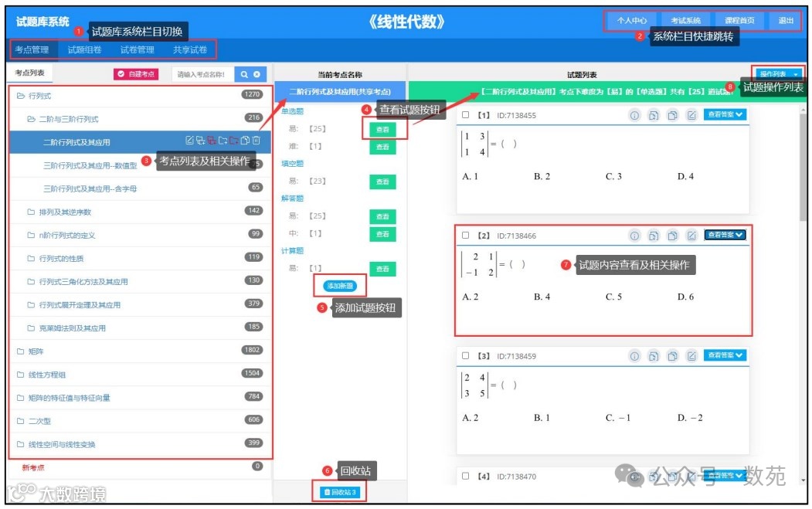Image resolution: width=812 pixels, height=509 pixels.
Task: Click red folder icon on selected row
Action: 234,141
